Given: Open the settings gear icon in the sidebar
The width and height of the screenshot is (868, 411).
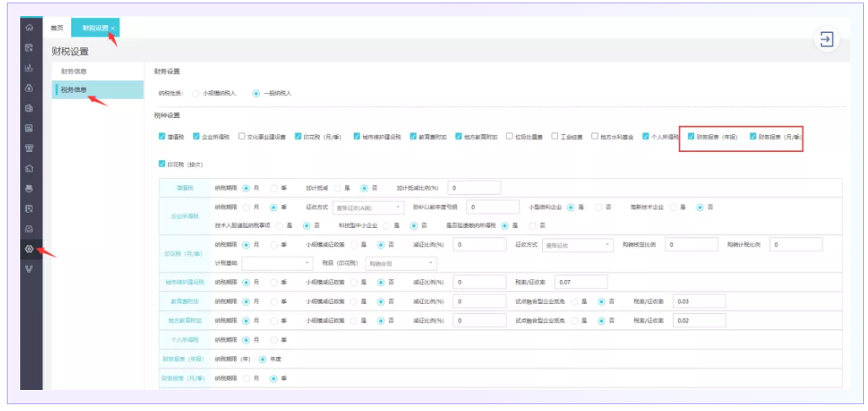Looking at the screenshot, I should pos(30,249).
